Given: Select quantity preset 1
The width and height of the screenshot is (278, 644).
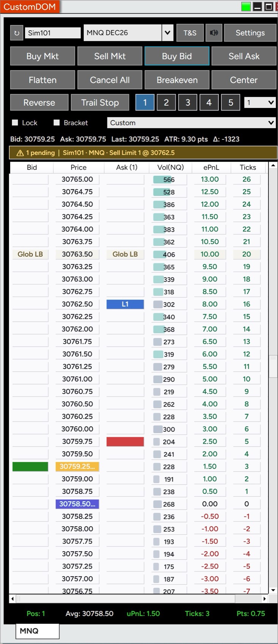Looking at the screenshot, I should (145, 103).
